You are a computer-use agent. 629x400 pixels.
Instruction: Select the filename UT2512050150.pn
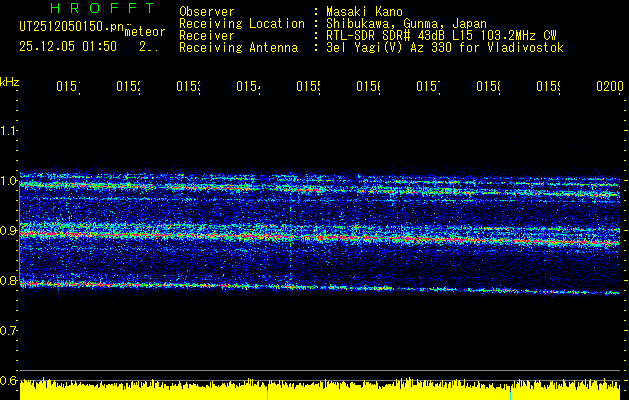(72, 27)
